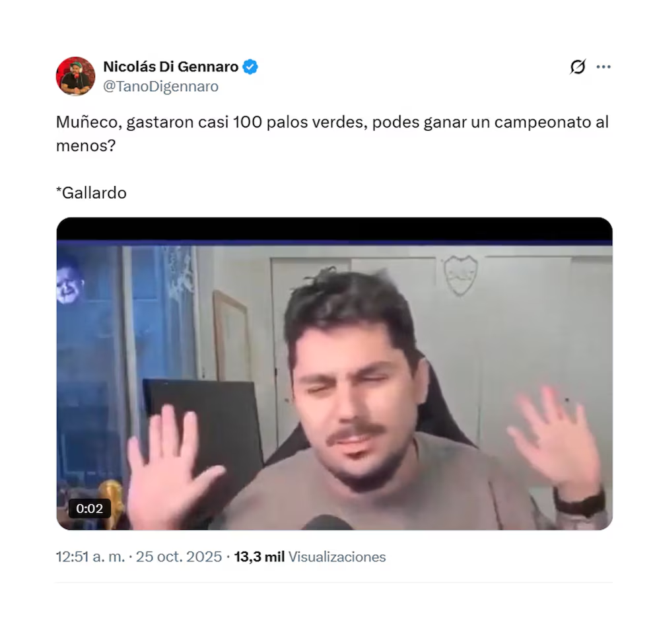Open the @TanoDigennaro handle link
This screenshot has width=655, height=644.
click(160, 86)
